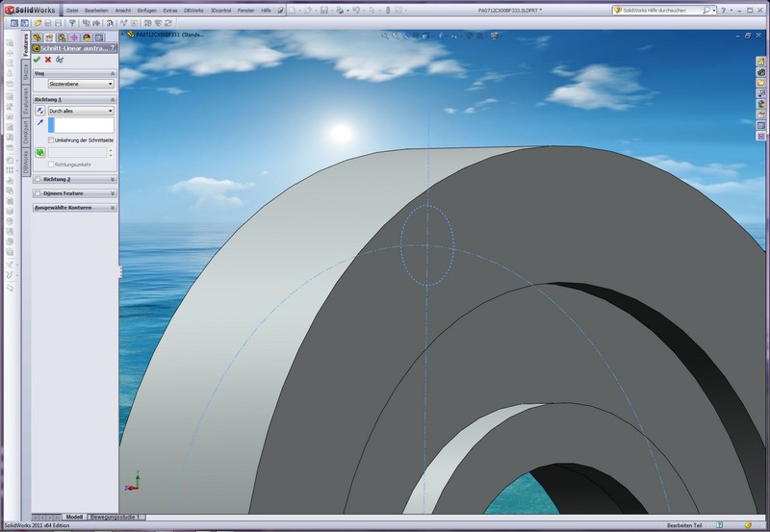
Task: Click the draft on/off green icon
Action: tap(40, 153)
